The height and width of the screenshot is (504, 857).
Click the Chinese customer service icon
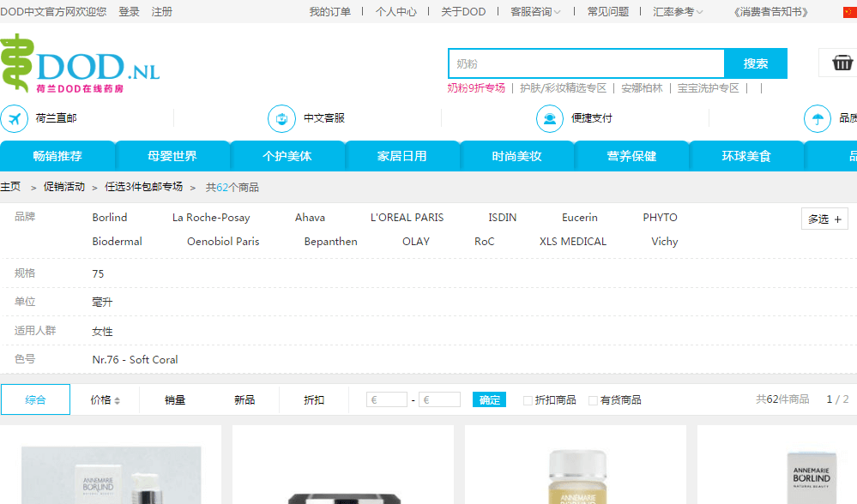tap(281, 118)
